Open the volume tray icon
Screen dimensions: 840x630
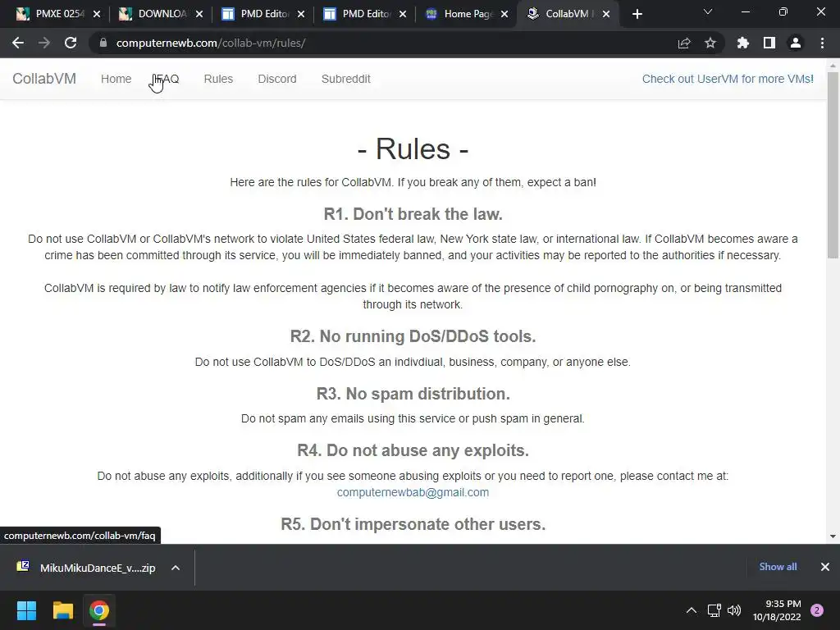click(x=734, y=610)
